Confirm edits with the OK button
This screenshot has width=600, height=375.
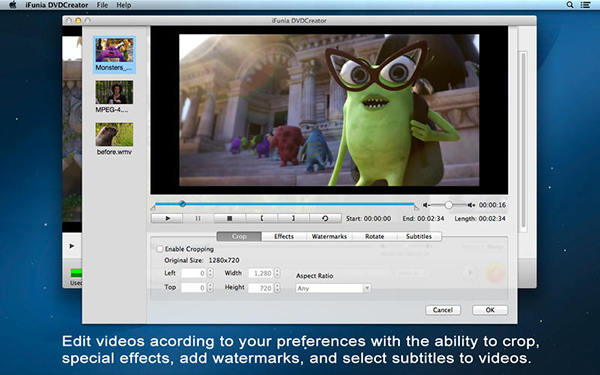(x=490, y=310)
